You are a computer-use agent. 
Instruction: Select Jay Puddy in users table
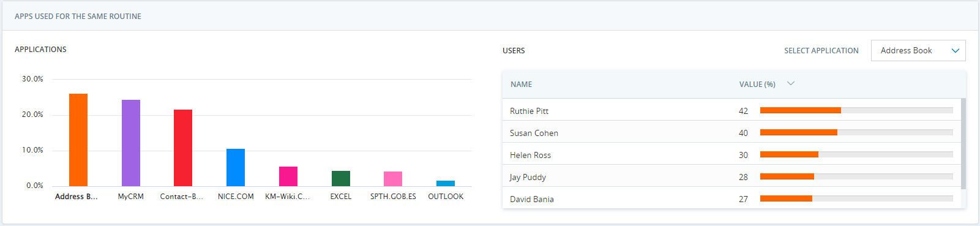[731, 176]
